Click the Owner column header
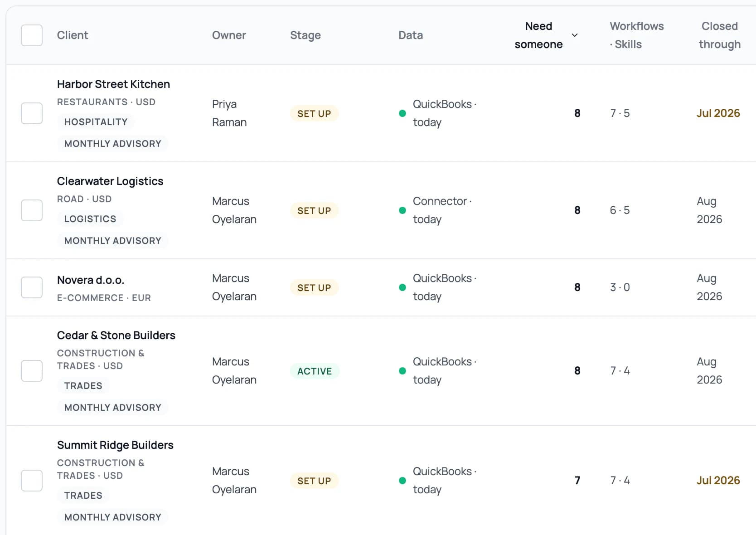The image size is (756, 535). (x=229, y=35)
